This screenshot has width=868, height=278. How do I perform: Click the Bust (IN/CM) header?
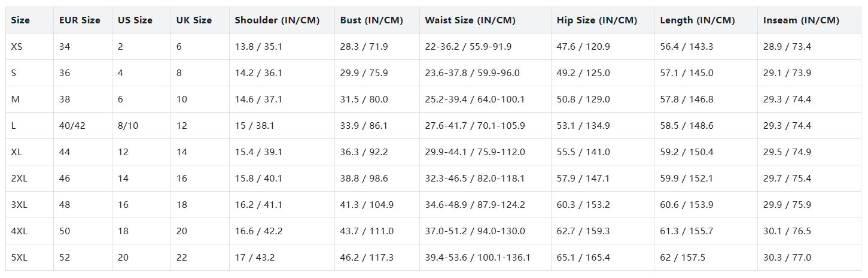click(371, 20)
